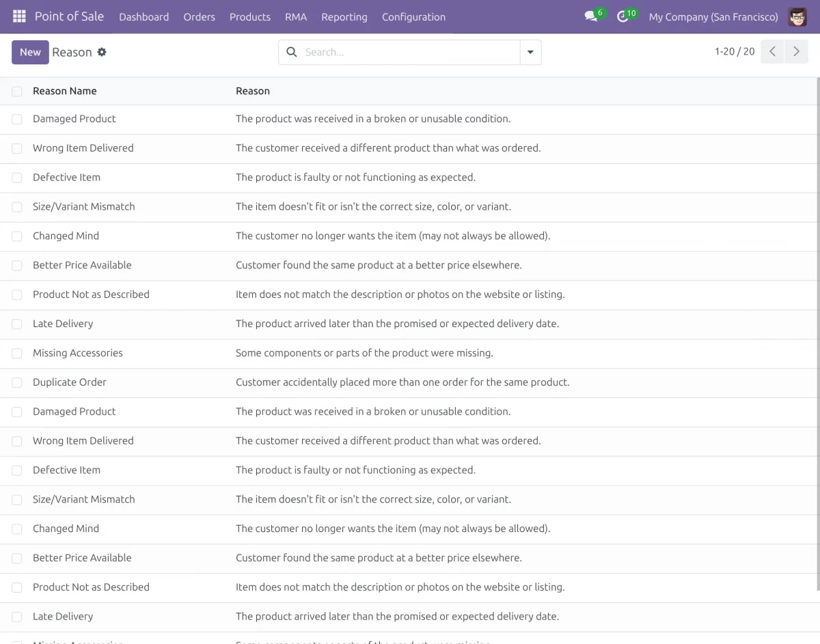Click the magnifier search icon

click(292, 52)
